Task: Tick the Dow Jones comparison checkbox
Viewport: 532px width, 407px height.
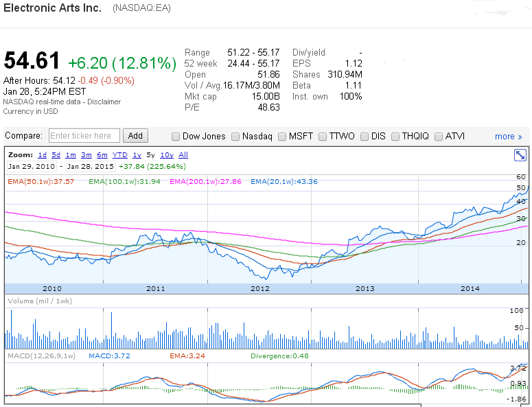Action: click(x=176, y=137)
